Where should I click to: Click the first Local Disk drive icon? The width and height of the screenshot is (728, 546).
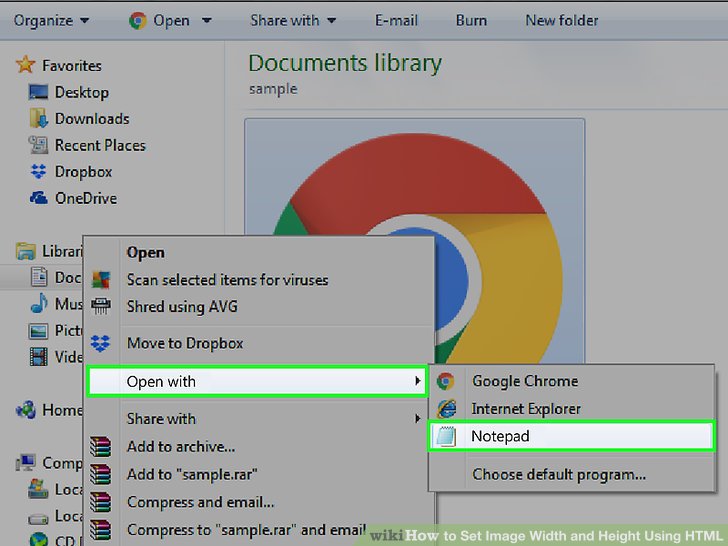click(38, 489)
